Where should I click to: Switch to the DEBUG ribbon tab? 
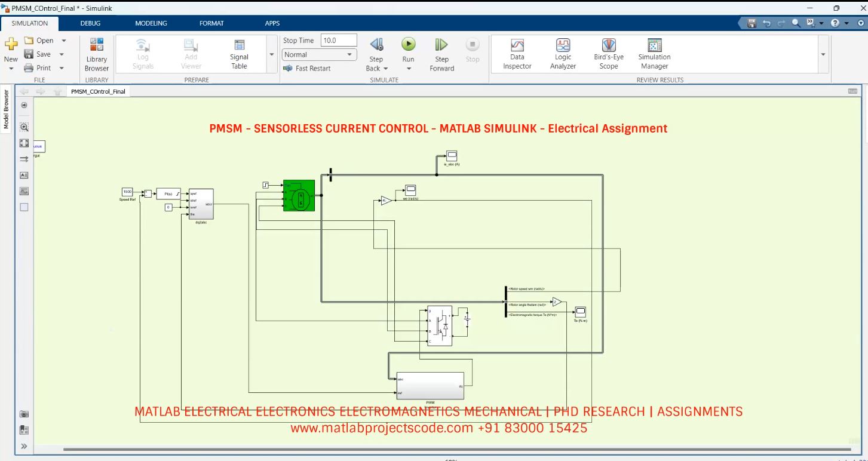90,23
